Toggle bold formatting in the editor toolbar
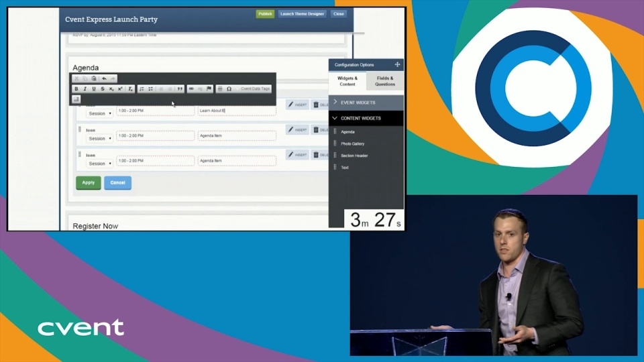Viewport: 644px width, 362px height. (x=76, y=88)
